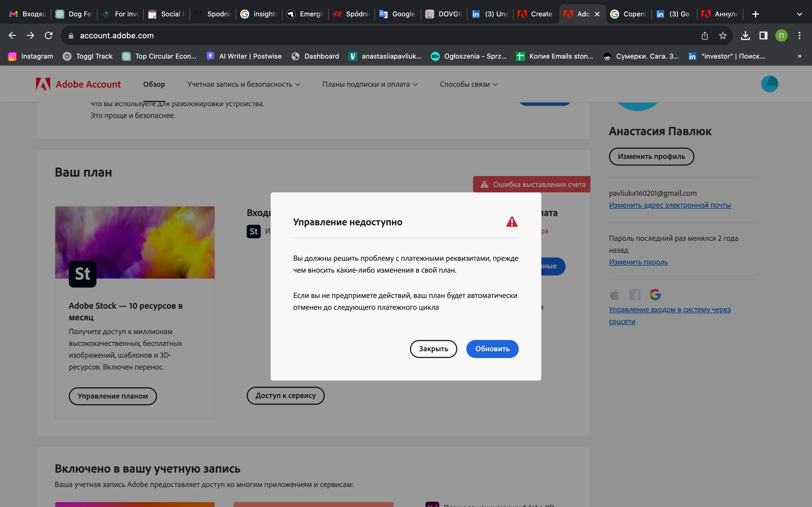The image size is (812, 507).
Task: Click the browser reload page icon
Action: click(x=49, y=35)
